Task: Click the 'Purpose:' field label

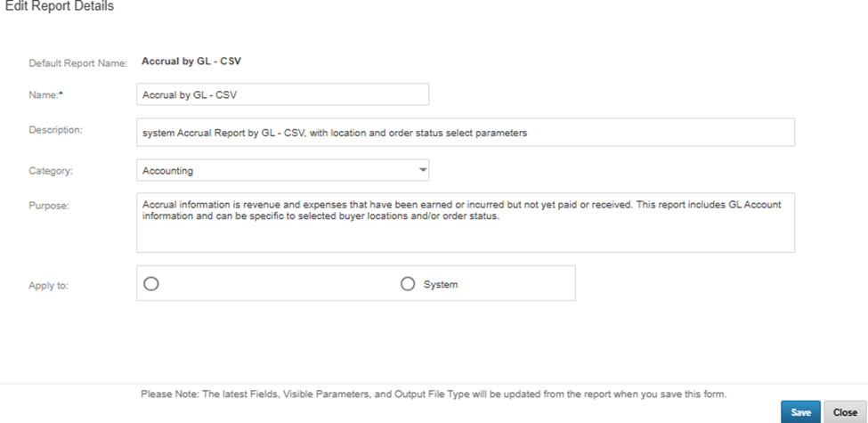Action: click(x=49, y=205)
